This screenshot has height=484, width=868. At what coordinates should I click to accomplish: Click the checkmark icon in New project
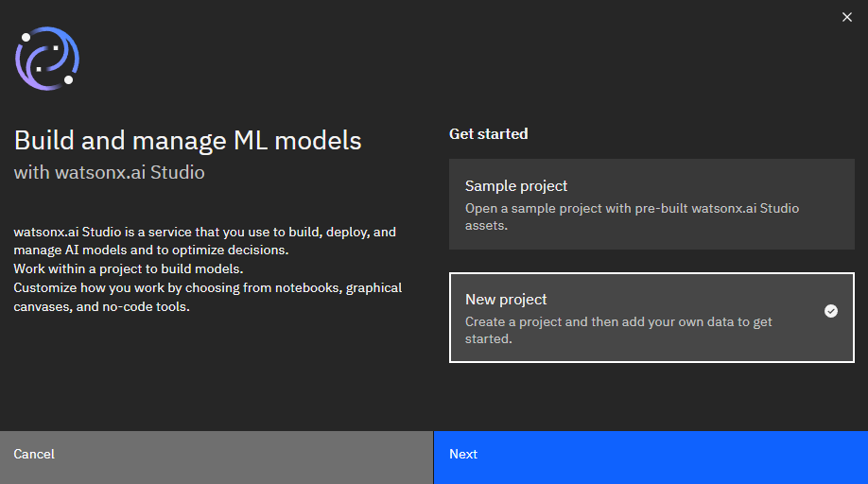[831, 311]
